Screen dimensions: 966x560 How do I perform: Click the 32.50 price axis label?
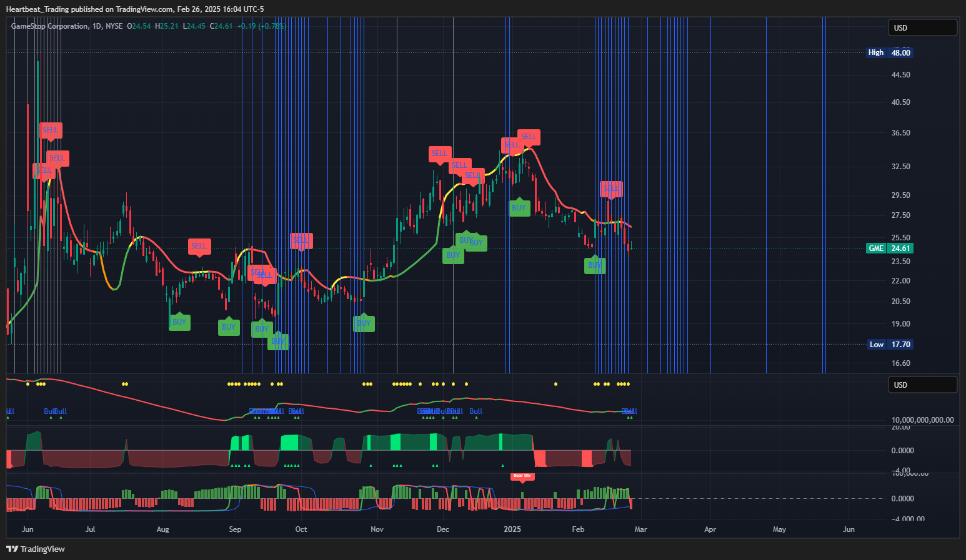tap(900, 167)
